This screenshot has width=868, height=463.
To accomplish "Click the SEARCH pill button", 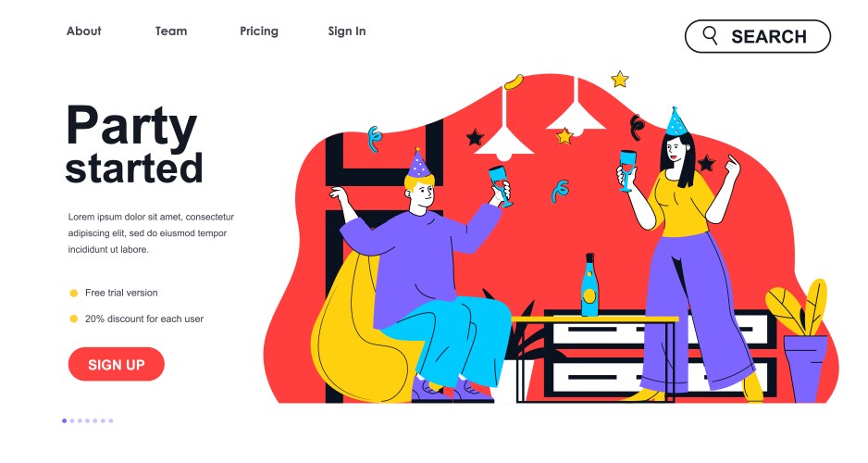I will [758, 36].
